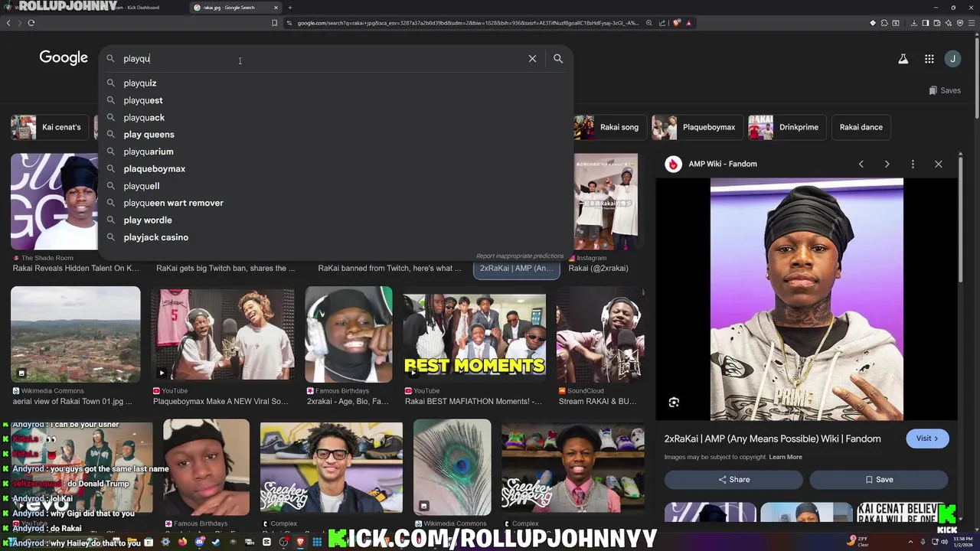Open Brave Shields lion icon
This screenshot has height=551, width=980.
pyautogui.click(x=677, y=23)
